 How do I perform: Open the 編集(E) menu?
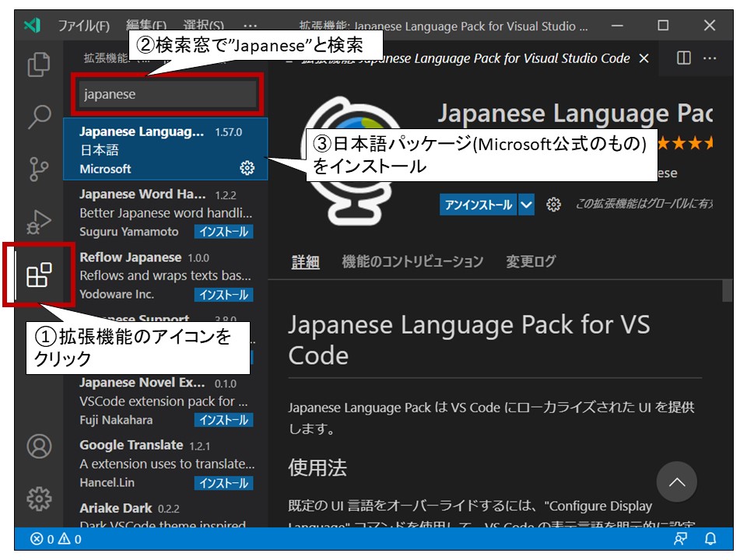(146, 25)
